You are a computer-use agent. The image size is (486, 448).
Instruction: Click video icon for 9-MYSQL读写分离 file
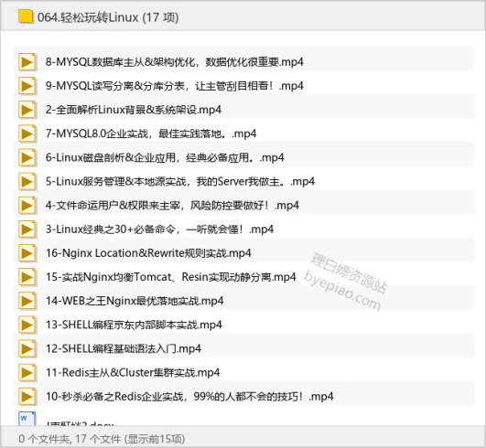coord(27,86)
